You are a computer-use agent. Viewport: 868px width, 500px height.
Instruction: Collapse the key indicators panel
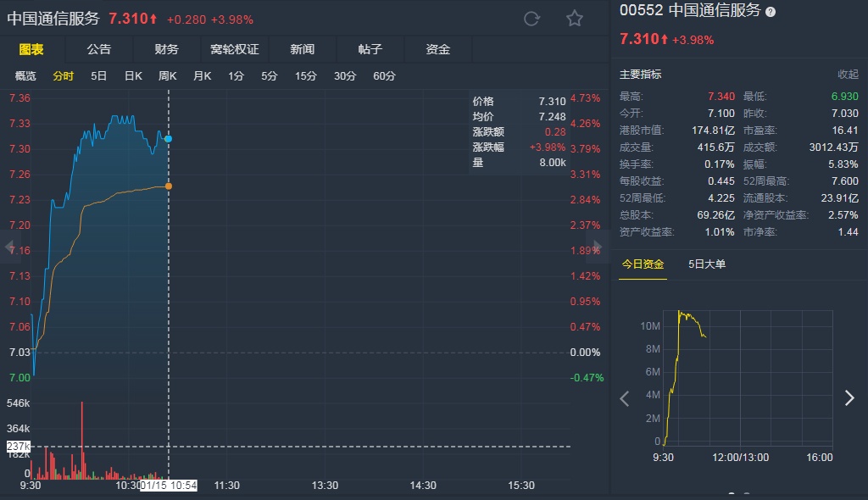tap(848, 75)
